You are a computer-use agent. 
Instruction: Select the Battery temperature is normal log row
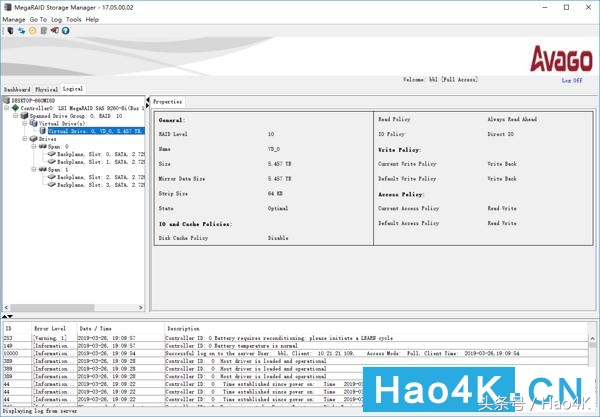(x=296, y=346)
